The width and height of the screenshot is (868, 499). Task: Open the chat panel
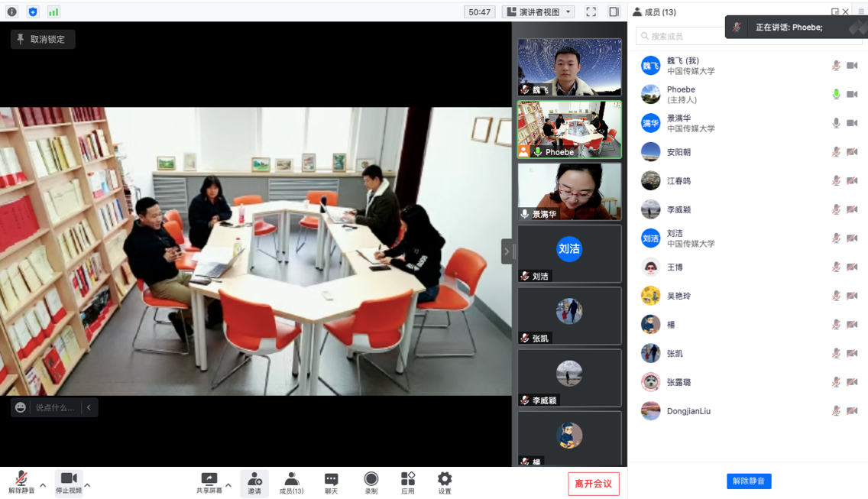[x=331, y=483]
